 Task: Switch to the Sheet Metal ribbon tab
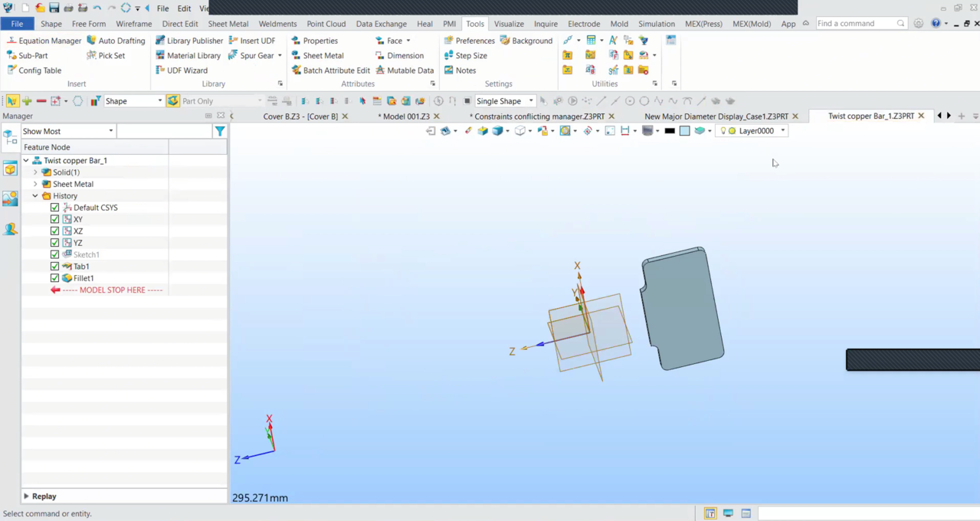[x=228, y=24]
